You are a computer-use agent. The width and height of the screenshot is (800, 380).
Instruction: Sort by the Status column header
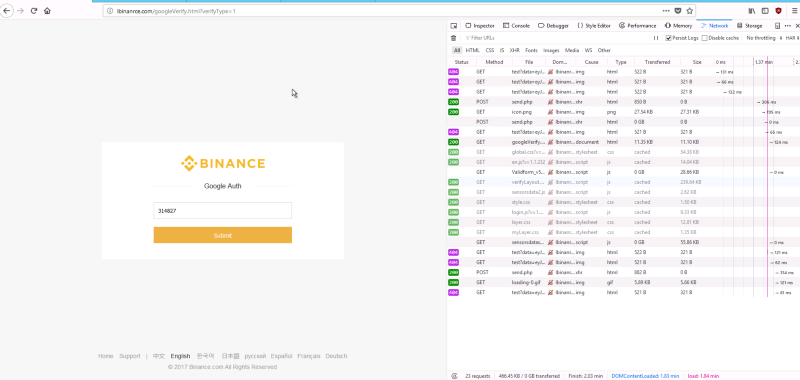(461, 62)
